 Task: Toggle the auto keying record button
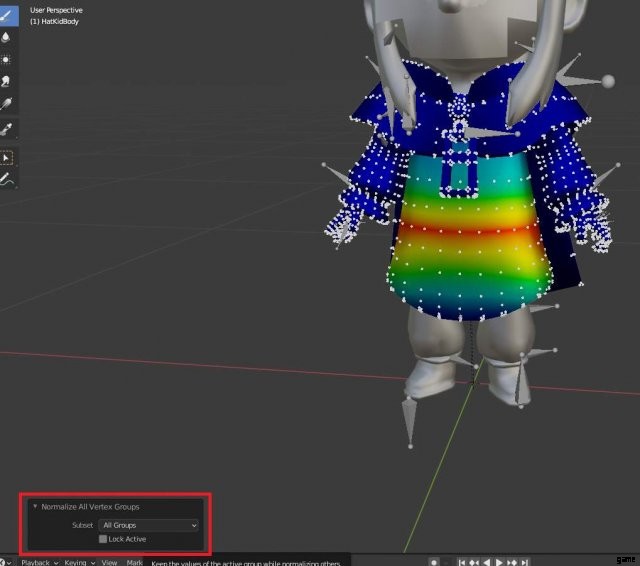click(x=434, y=562)
